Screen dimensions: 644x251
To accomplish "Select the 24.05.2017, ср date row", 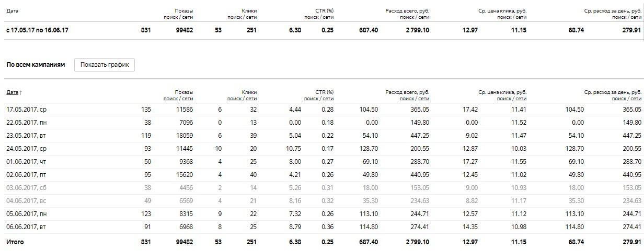I will [321, 149].
